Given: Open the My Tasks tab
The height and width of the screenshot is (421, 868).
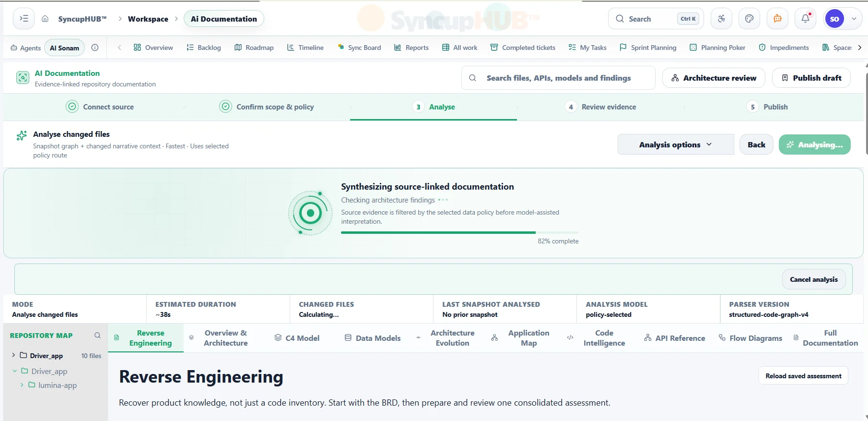Looking at the screenshot, I should pos(587,48).
